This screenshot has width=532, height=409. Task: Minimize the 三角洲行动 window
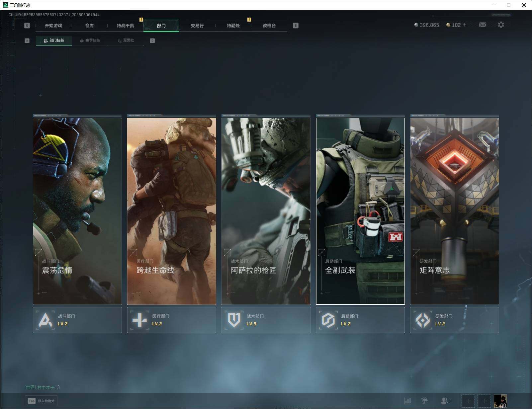point(494,5)
